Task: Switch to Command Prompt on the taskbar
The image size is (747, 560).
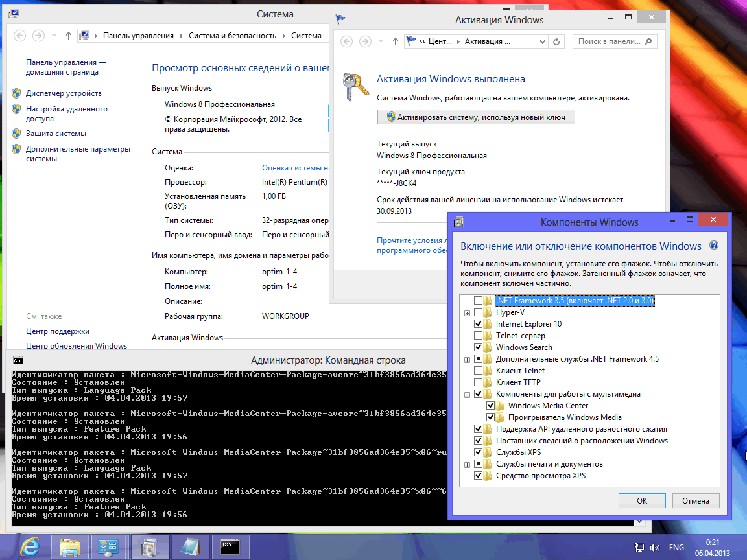Action: tap(231, 547)
